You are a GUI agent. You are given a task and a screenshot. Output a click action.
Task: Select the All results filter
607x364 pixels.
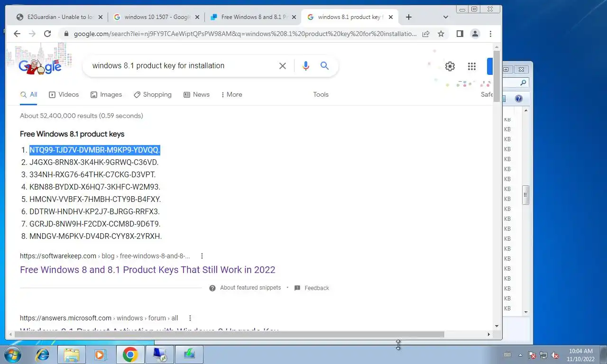(28, 94)
